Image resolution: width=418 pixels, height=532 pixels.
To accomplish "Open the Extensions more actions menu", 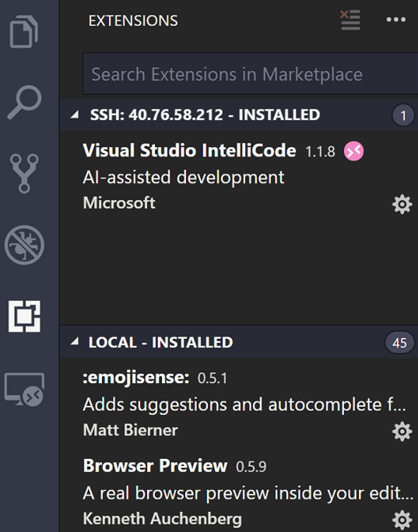I will pyautogui.click(x=396, y=19).
